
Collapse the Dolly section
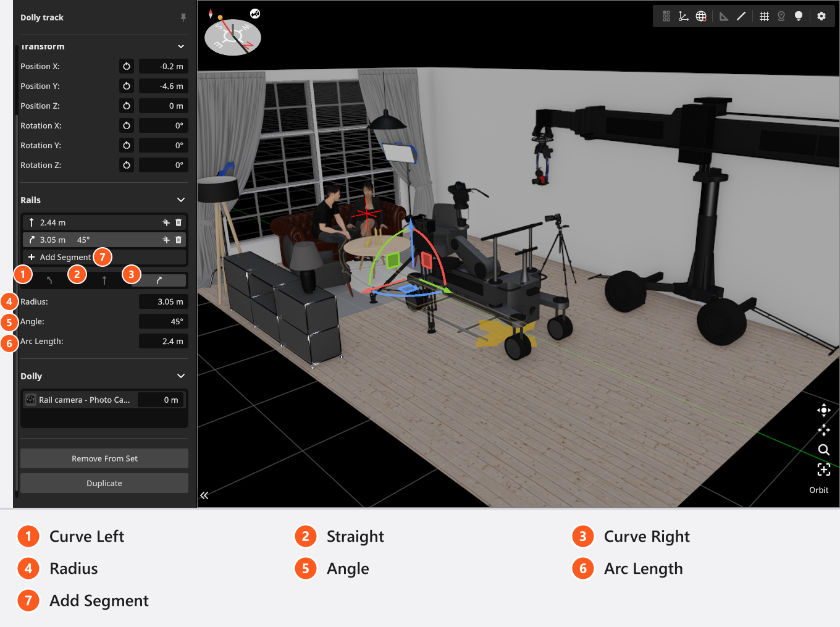click(181, 376)
